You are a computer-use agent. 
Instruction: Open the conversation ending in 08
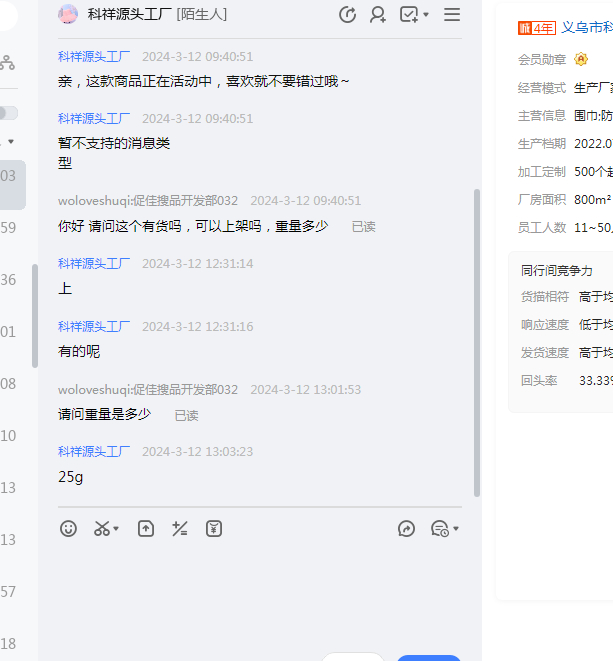coord(13,384)
